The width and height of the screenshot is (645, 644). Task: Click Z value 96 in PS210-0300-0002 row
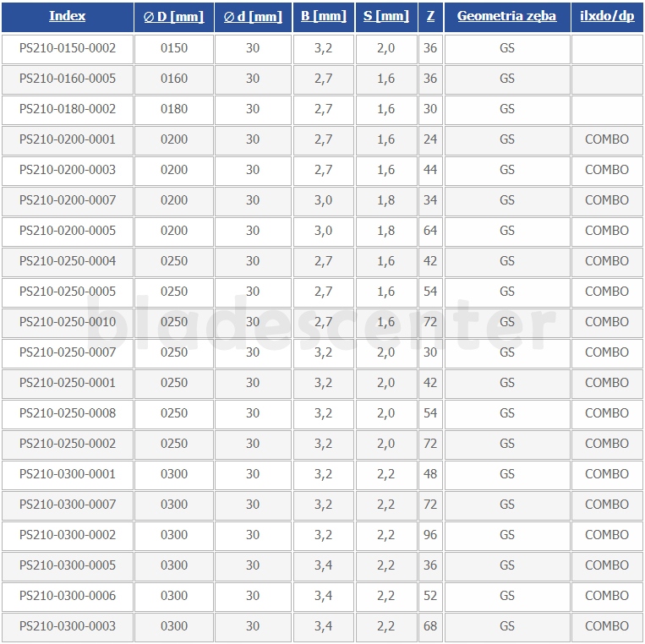(430, 535)
